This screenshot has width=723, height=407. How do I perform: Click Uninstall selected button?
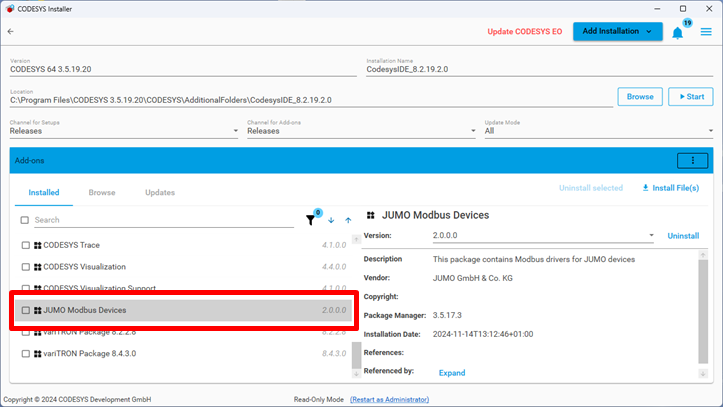click(x=591, y=188)
